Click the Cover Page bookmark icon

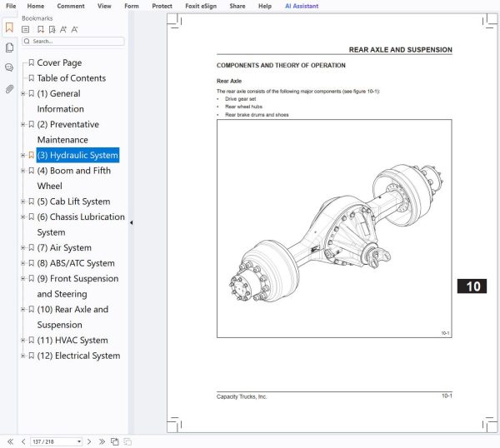[x=32, y=62]
